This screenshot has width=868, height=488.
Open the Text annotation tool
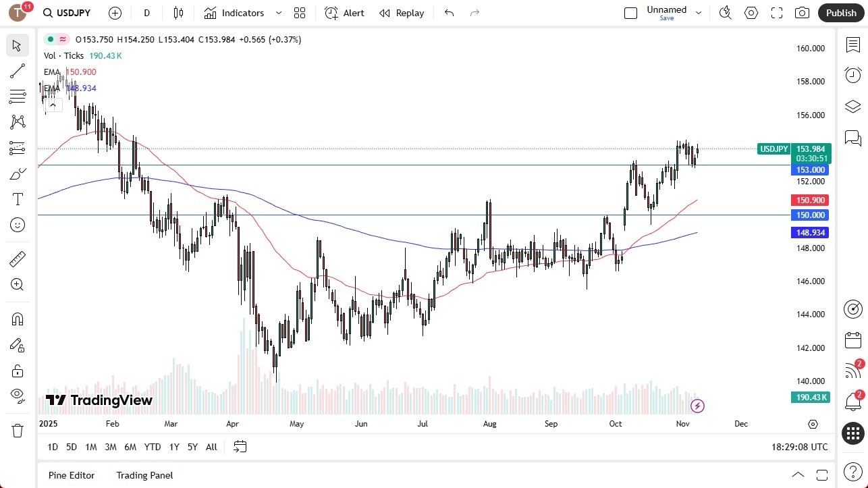click(x=17, y=198)
